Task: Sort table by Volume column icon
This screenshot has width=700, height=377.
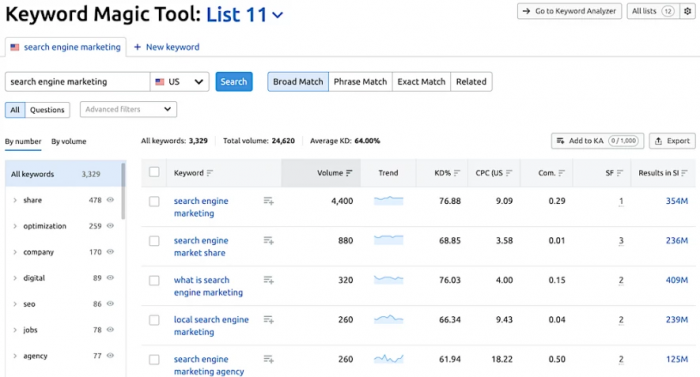Action: [349, 173]
